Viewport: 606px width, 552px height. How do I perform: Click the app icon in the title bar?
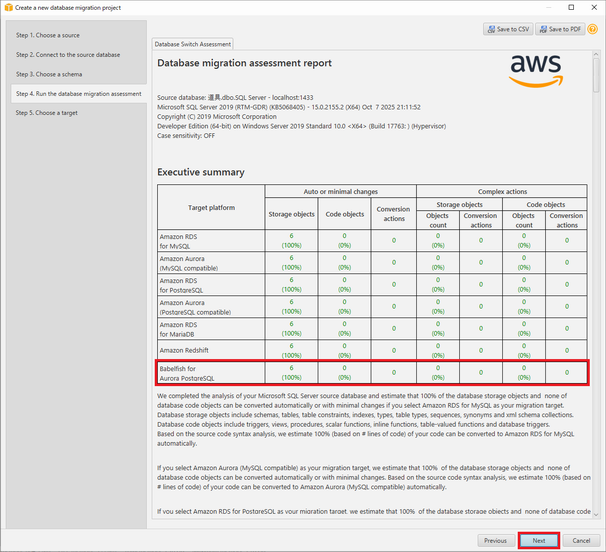[8, 7]
